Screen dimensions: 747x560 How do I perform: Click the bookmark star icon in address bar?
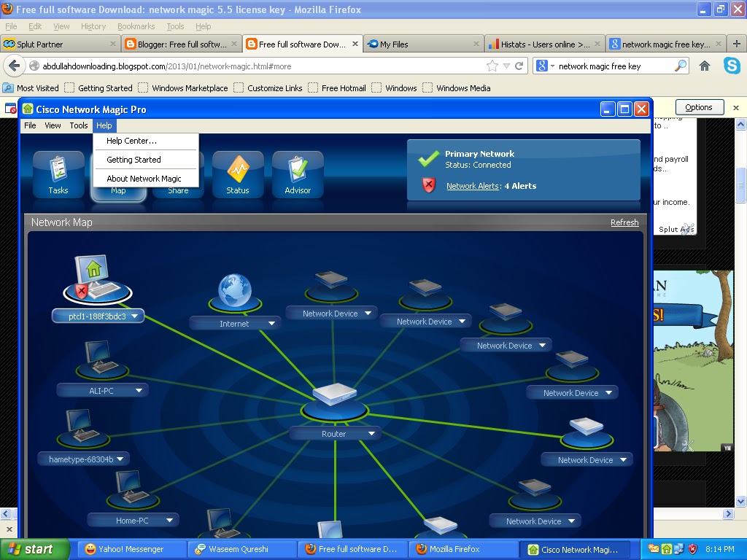(x=492, y=66)
